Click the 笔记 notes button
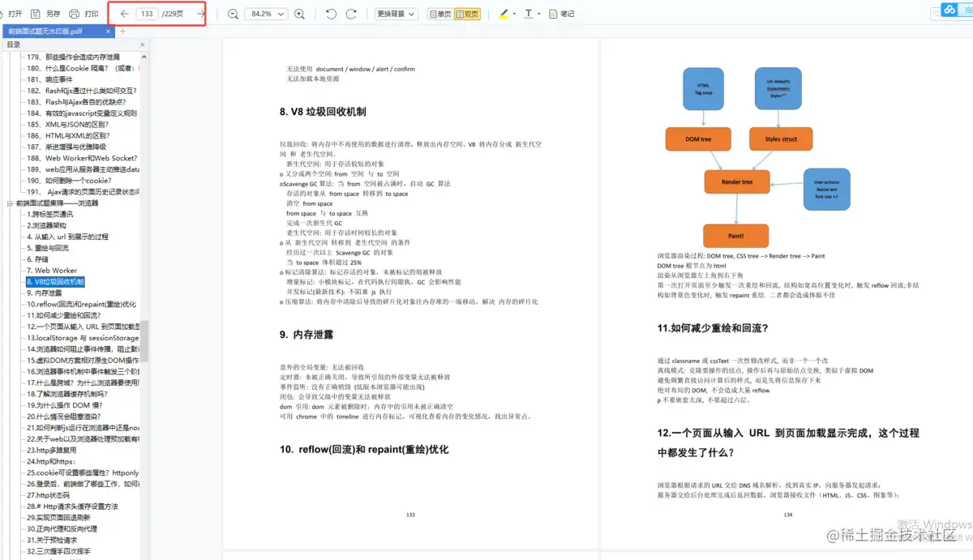This screenshot has width=973, height=560. click(561, 14)
